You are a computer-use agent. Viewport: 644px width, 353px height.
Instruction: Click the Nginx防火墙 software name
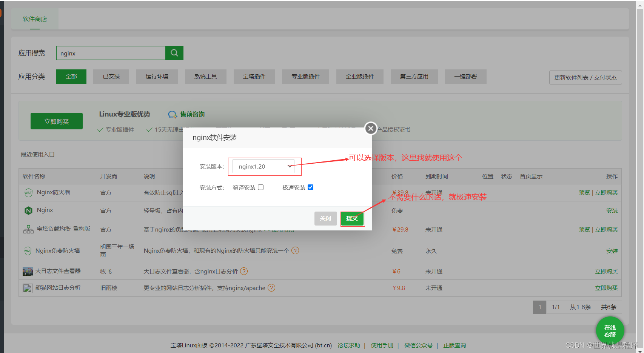pos(53,192)
